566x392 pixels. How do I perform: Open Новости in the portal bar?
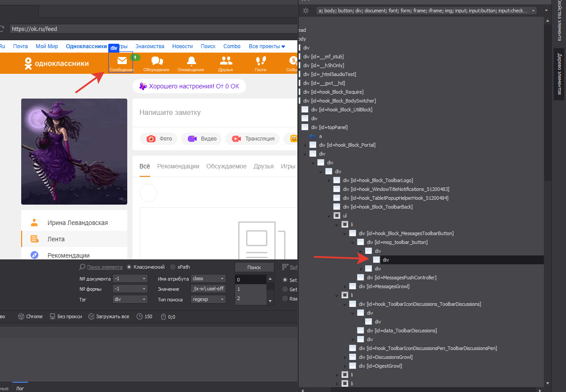tap(182, 46)
